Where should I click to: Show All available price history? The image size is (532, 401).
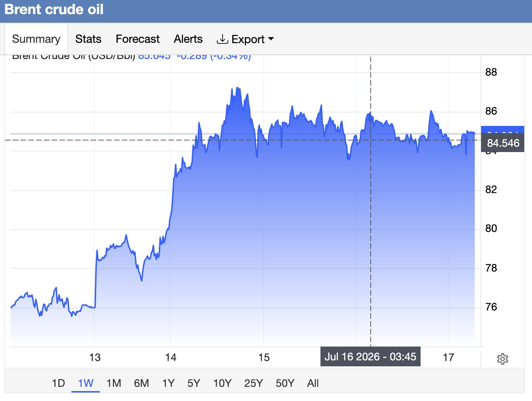click(313, 383)
